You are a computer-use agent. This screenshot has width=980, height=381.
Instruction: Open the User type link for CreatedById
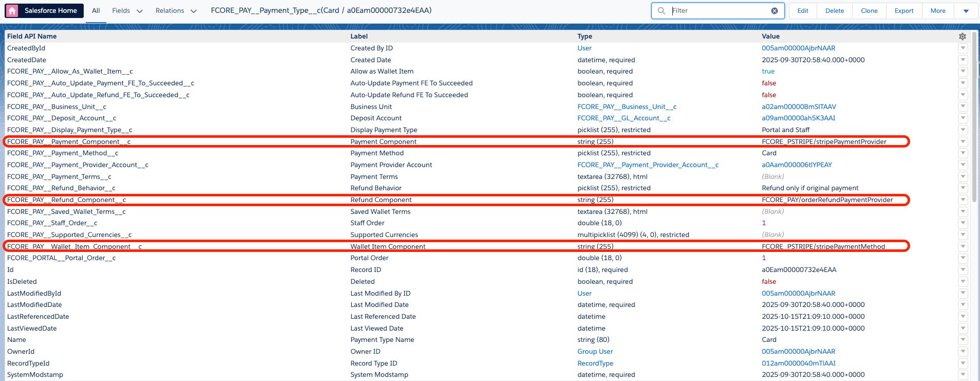585,48
